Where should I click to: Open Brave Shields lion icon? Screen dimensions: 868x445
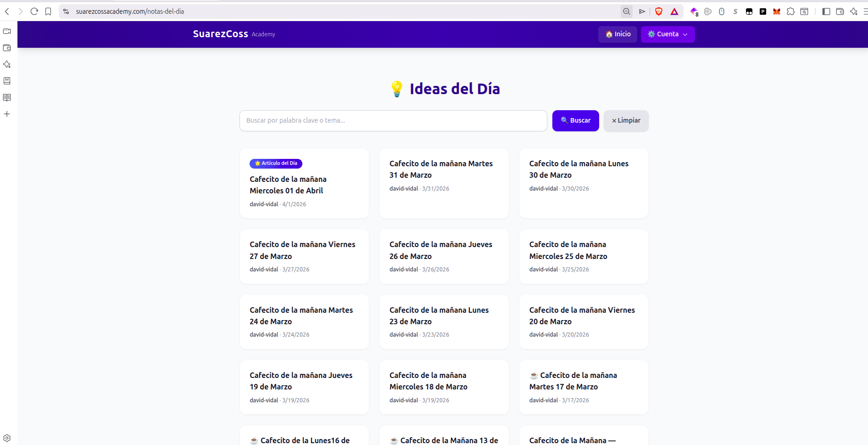659,11
